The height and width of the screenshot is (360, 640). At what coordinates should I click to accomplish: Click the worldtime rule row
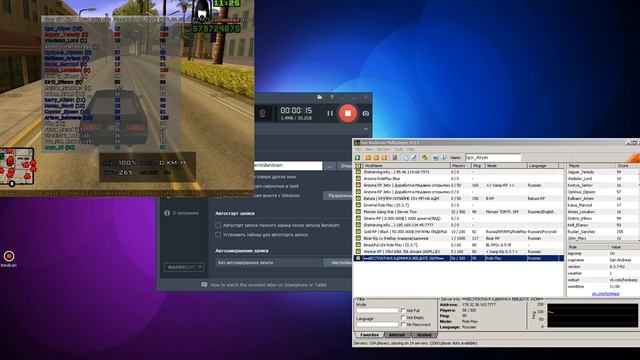coord(603,287)
